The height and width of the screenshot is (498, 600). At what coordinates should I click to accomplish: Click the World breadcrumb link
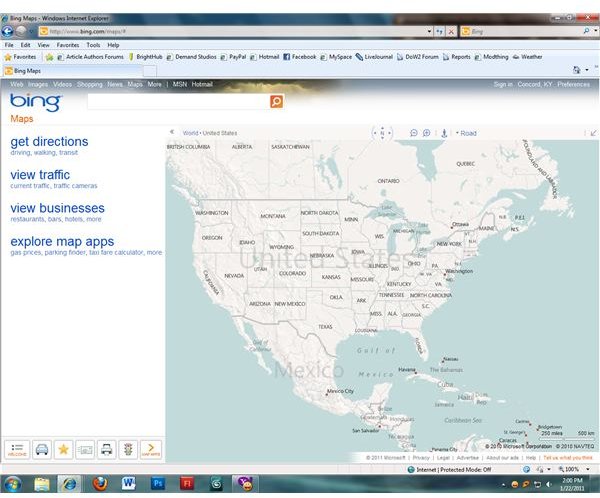(x=190, y=133)
